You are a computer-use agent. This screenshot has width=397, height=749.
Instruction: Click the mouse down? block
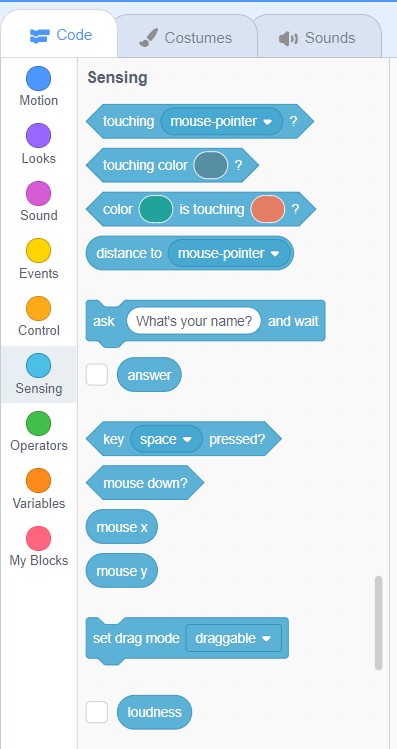(145, 483)
